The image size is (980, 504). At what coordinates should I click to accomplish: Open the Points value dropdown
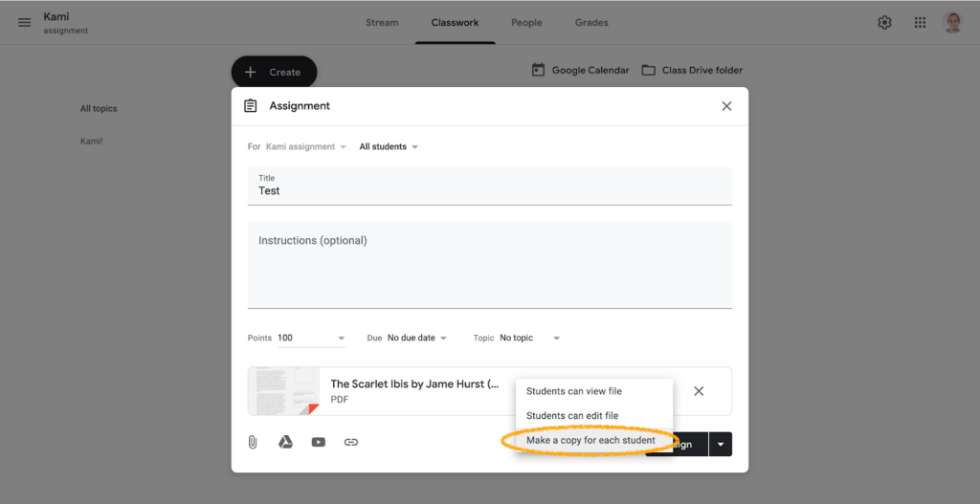[x=311, y=338]
